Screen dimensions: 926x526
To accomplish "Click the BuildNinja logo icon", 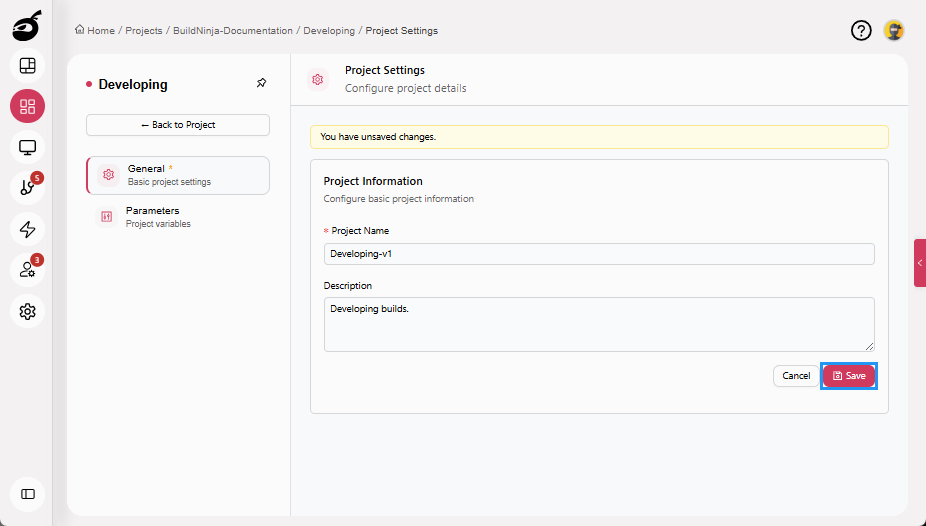I will [27, 25].
